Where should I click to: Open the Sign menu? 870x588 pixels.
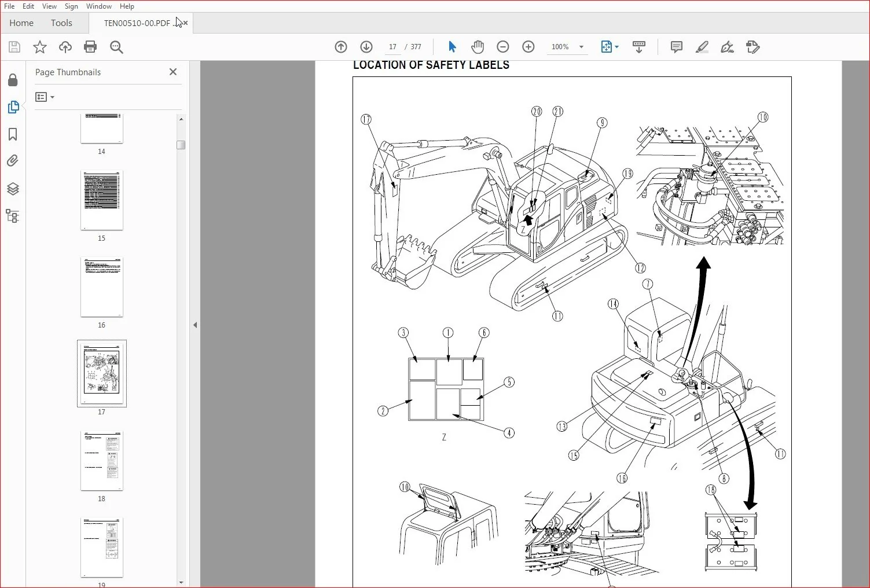click(x=71, y=6)
